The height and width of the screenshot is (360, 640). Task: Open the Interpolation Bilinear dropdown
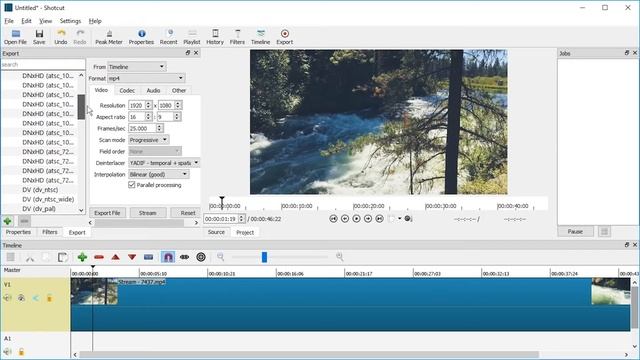[158, 174]
